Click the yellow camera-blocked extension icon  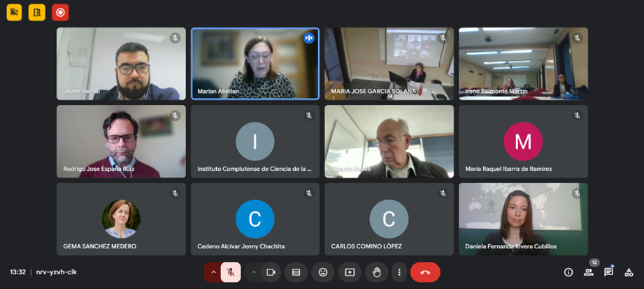(15, 13)
